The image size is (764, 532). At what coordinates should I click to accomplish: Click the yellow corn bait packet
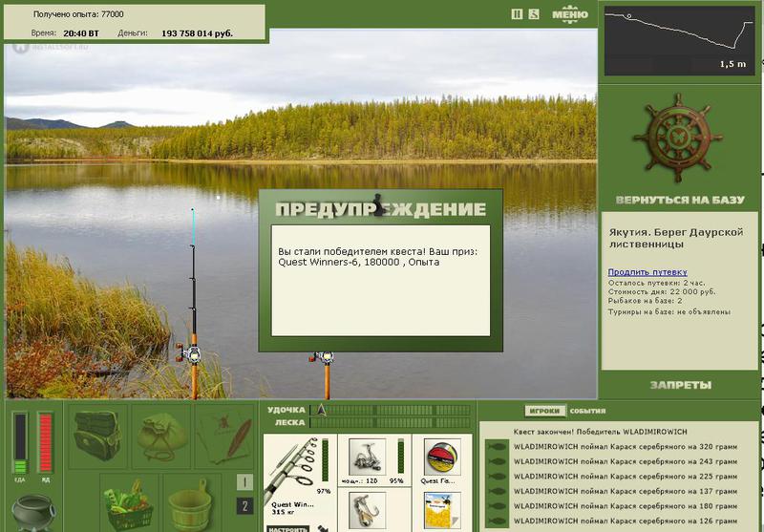(441, 510)
